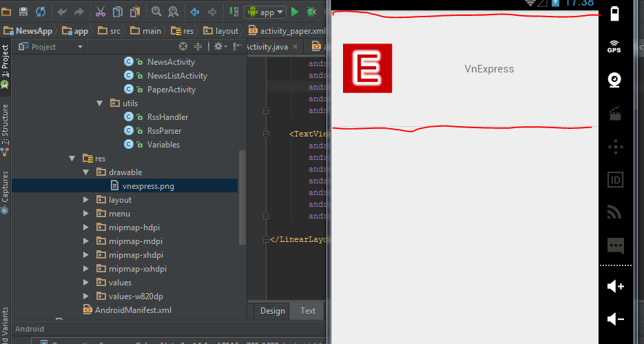
Task: Click the Find magnifier icon
Action: point(156,12)
